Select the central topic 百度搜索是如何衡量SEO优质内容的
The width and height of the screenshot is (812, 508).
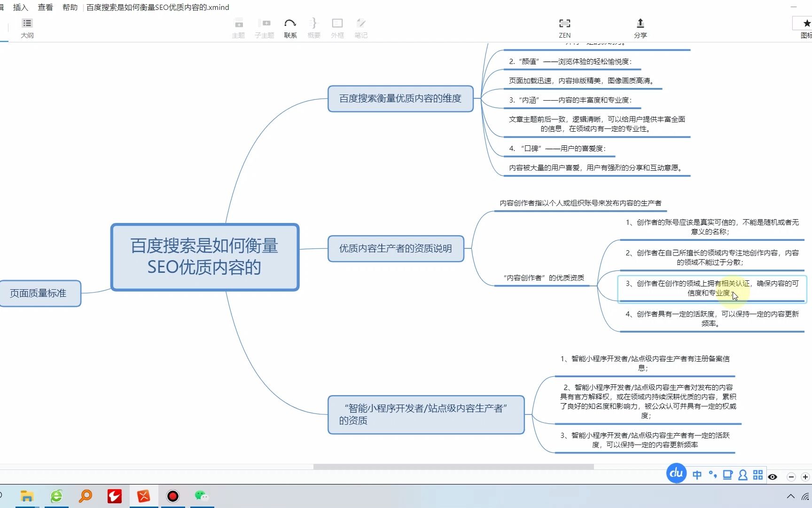[205, 257]
